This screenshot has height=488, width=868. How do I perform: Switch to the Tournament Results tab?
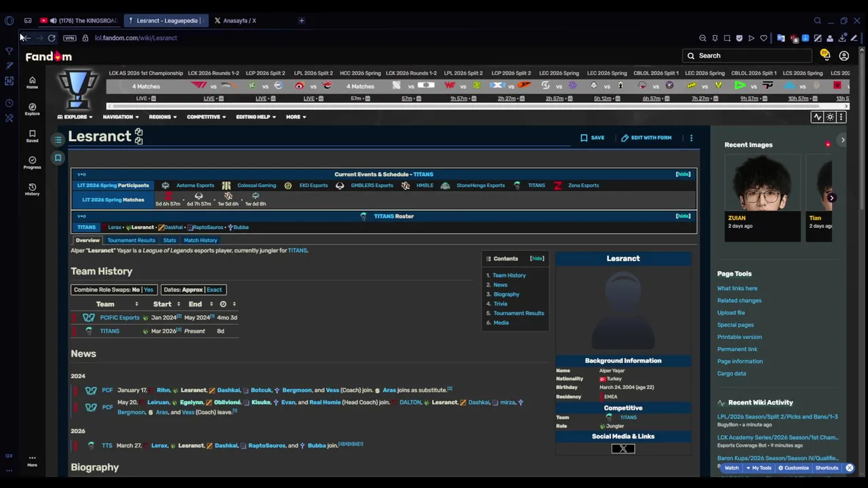[131, 240]
